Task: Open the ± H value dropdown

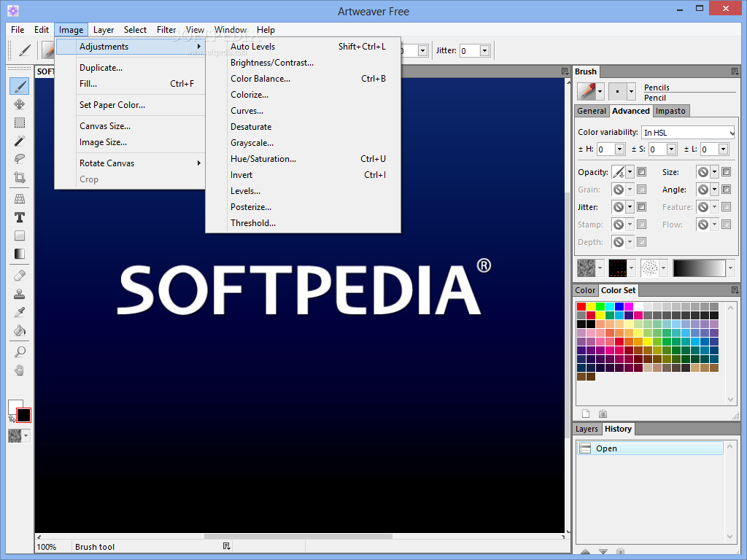Action: pos(619,149)
